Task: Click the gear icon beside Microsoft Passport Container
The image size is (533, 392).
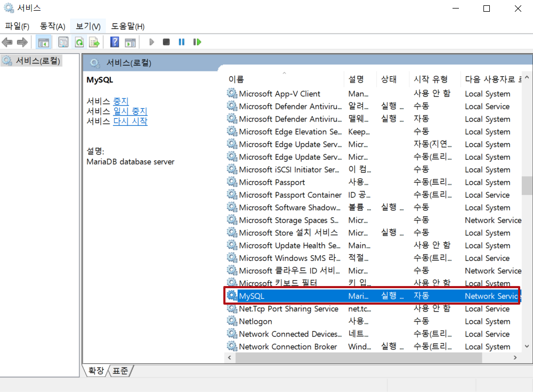Action: coord(232,194)
